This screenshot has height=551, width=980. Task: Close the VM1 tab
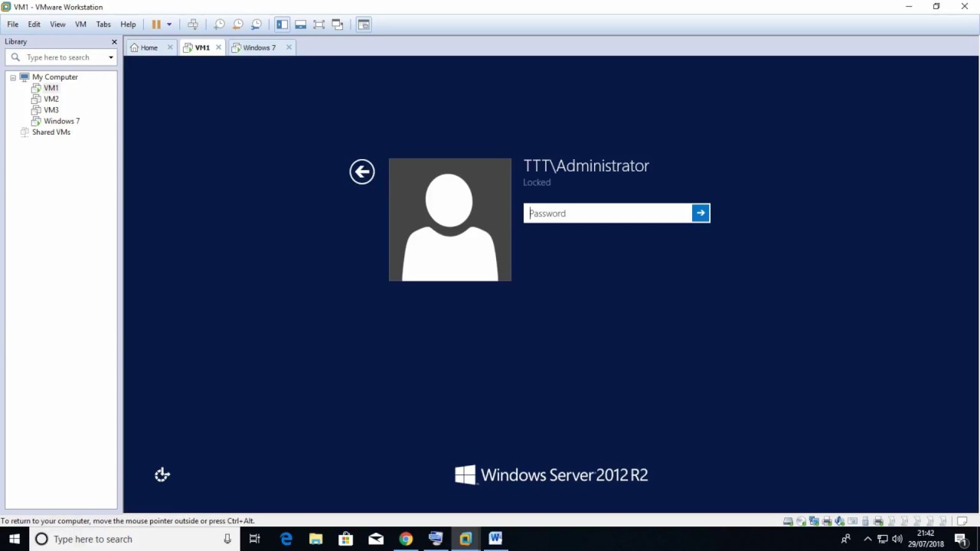[x=218, y=47]
